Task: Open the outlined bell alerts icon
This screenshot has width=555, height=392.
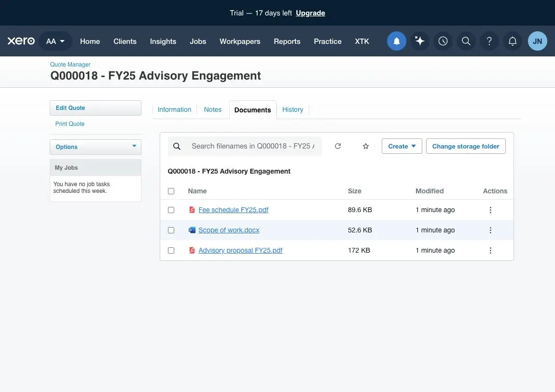Action: [513, 41]
